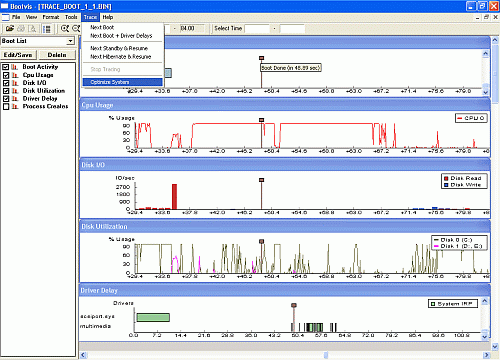The image size is (500, 360).
Task: Click the Delete button
Action: pyautogui.click(x=57, y=55)
